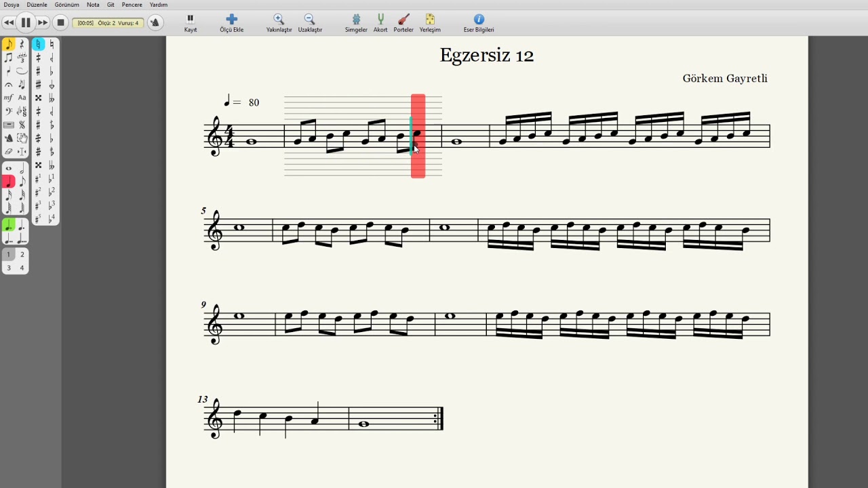Toggle the single dotted note option
The image size is (868, 488).
(x=22, y=225)
